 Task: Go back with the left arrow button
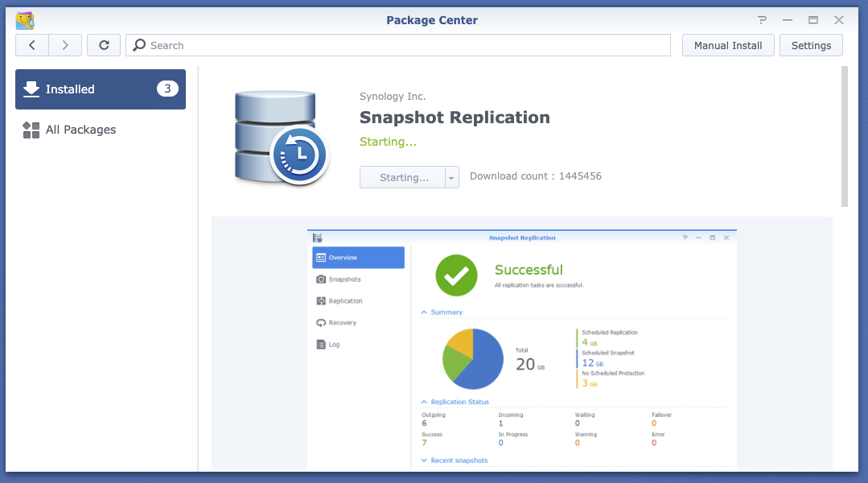(x=32, y=45)
